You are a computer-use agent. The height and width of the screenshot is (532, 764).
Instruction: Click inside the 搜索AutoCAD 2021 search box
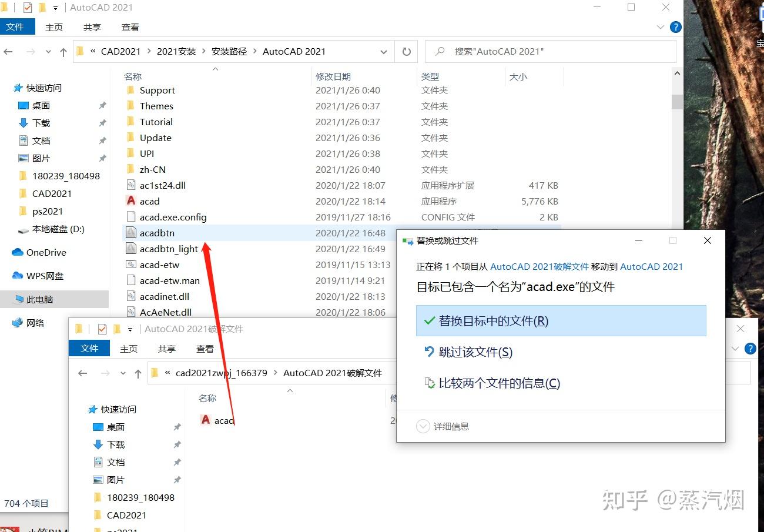551,51
